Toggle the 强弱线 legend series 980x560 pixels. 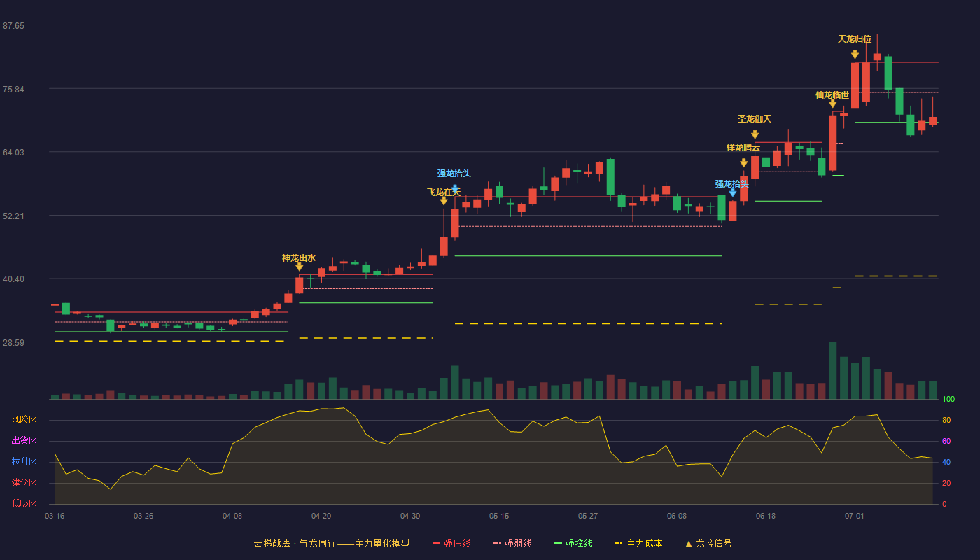coord(512,543)
